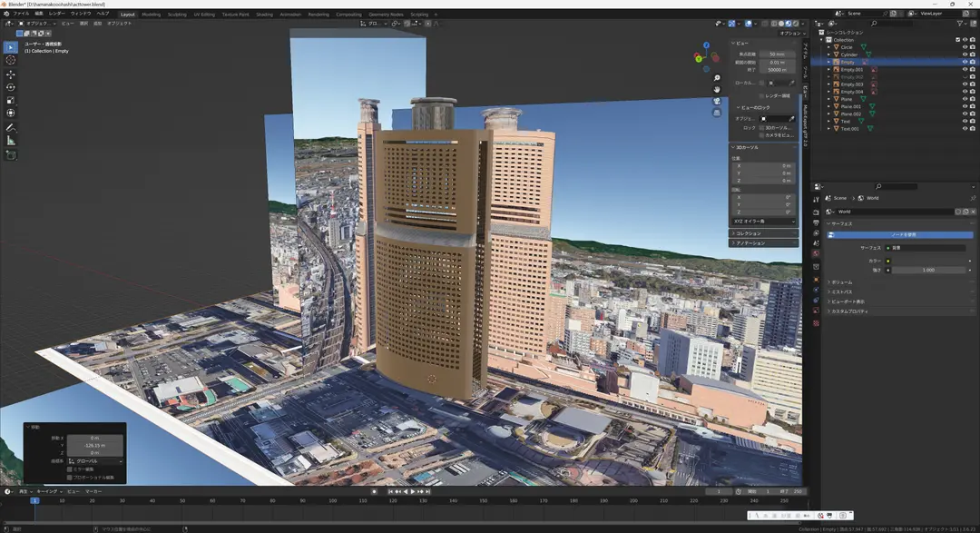980x533 pixels.
Task: Toggle camera view in the viewport
Action: [x=717, y=101]
